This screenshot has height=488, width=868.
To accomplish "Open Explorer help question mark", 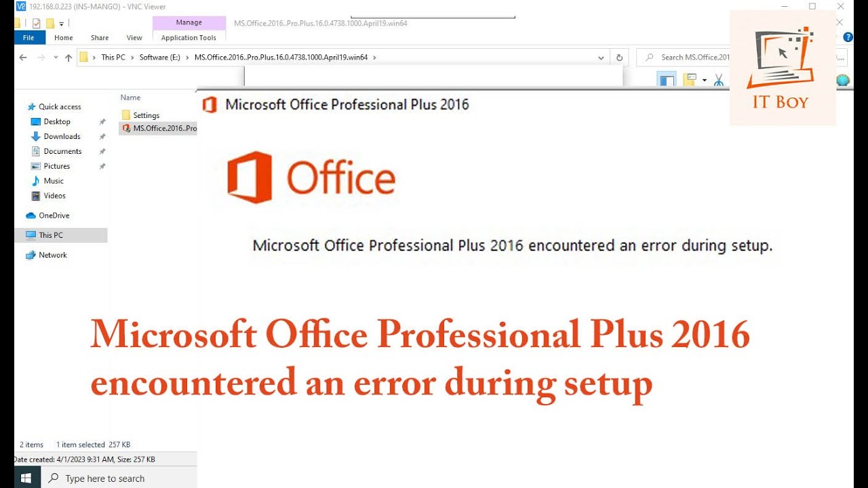I will (x=848, y=37).
